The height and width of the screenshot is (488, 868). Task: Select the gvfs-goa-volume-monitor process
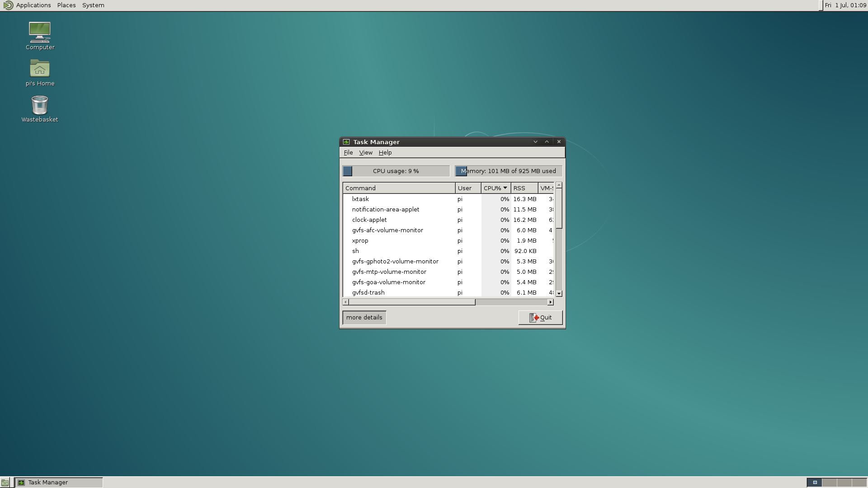pos(448,282)
